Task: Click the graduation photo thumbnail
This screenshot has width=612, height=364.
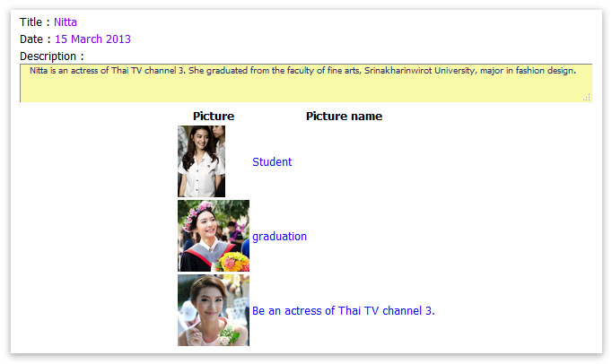Action: 214,236
